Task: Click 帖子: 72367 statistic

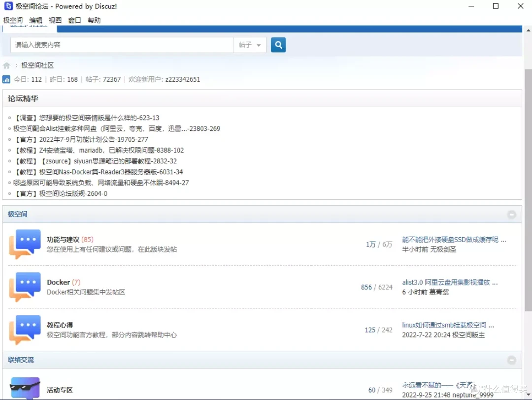Action: [103, 79]
